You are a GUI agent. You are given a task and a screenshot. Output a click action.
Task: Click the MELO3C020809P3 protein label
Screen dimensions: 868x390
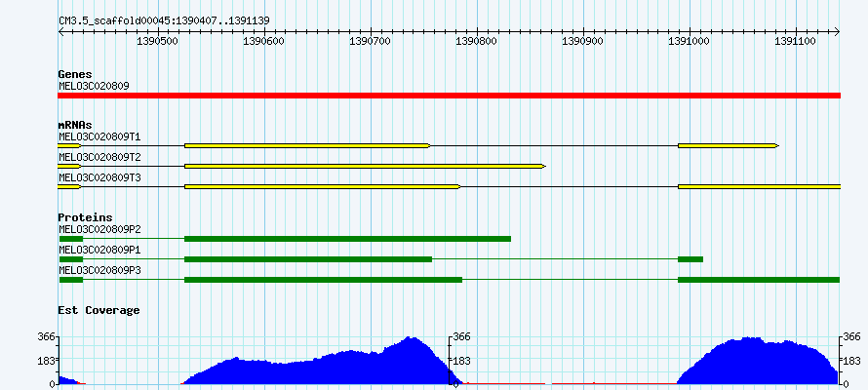coord(99,270)
